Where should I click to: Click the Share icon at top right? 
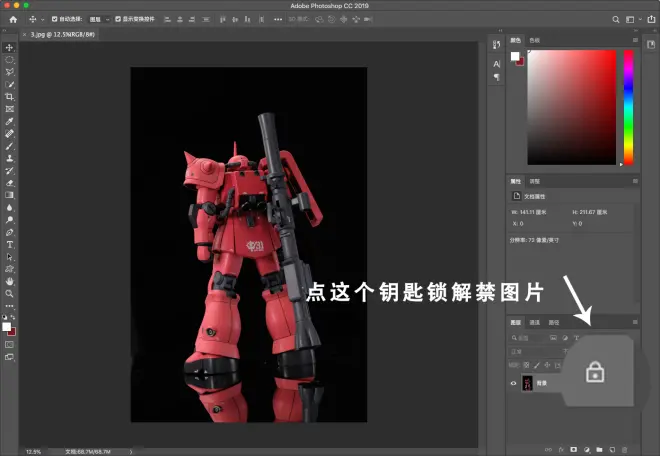point(651,19)
